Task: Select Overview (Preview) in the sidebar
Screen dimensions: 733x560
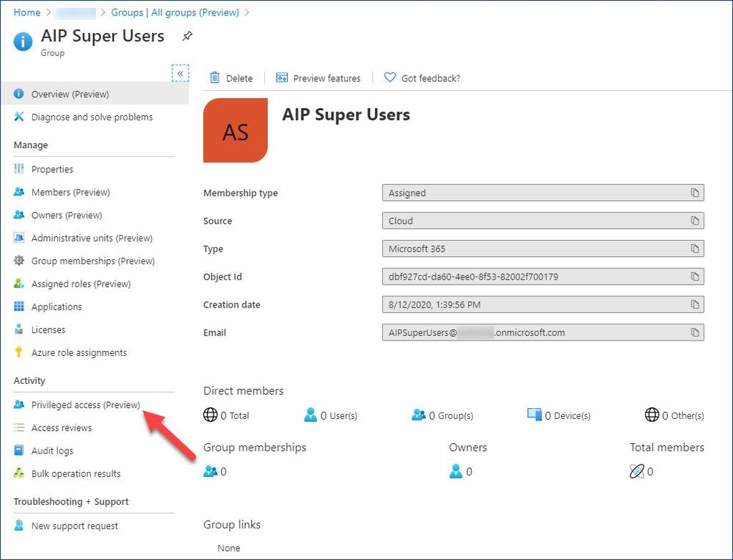Action: coord(95,94)
